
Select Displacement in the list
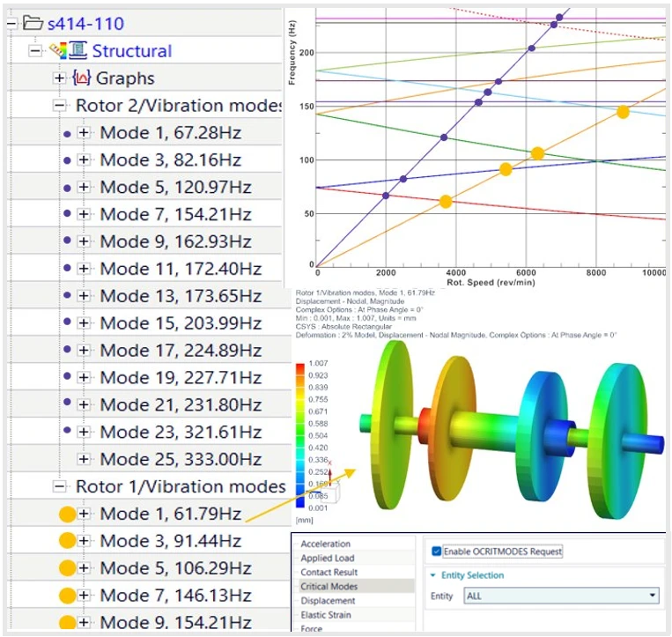328,601
